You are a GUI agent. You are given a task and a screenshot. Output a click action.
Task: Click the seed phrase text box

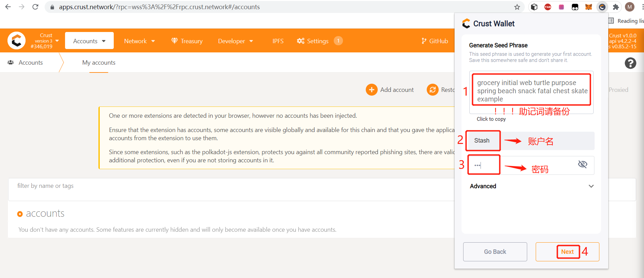click(x=531, y=92)
